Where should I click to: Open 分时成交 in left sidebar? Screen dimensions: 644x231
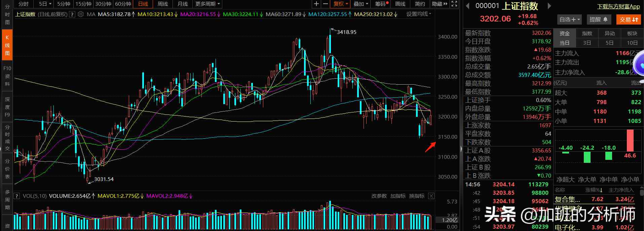click(x=7, y=138)
